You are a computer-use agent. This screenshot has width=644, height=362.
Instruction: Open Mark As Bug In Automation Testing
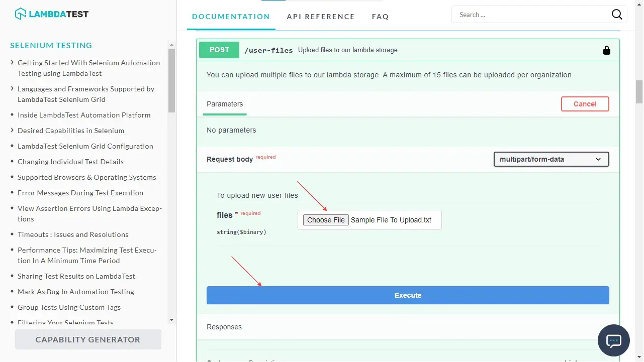click(76, 292)
